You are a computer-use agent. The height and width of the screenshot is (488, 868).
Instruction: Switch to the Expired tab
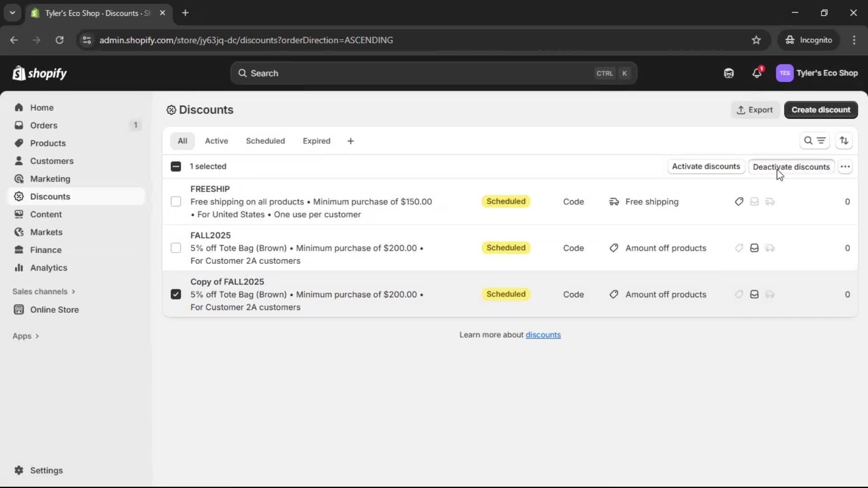(x=316, y=141)
